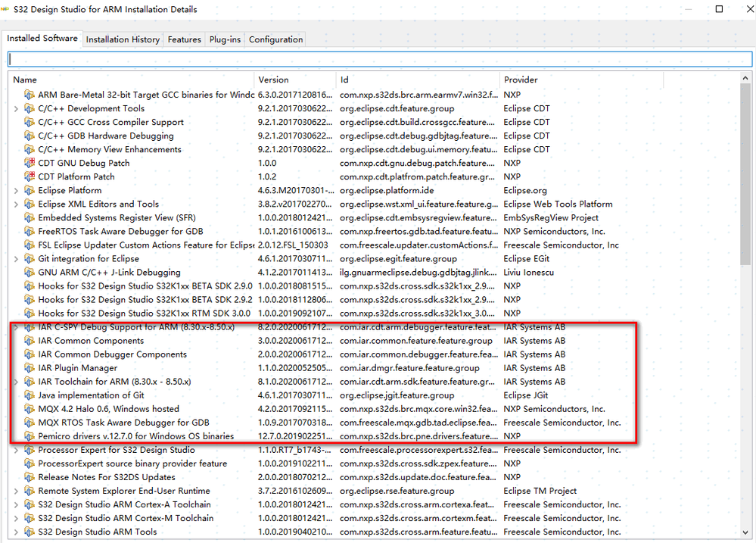Click version 4.6.3.M20170301 of Eclipse Platform
This screenshot has height=543, width=756.
295,191
